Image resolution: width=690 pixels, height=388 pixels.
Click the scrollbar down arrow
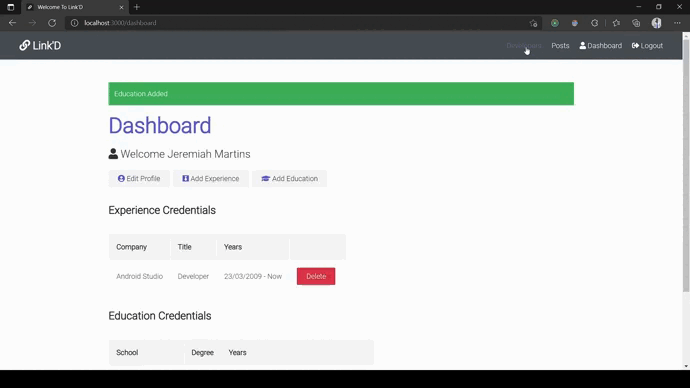(686, 366)
